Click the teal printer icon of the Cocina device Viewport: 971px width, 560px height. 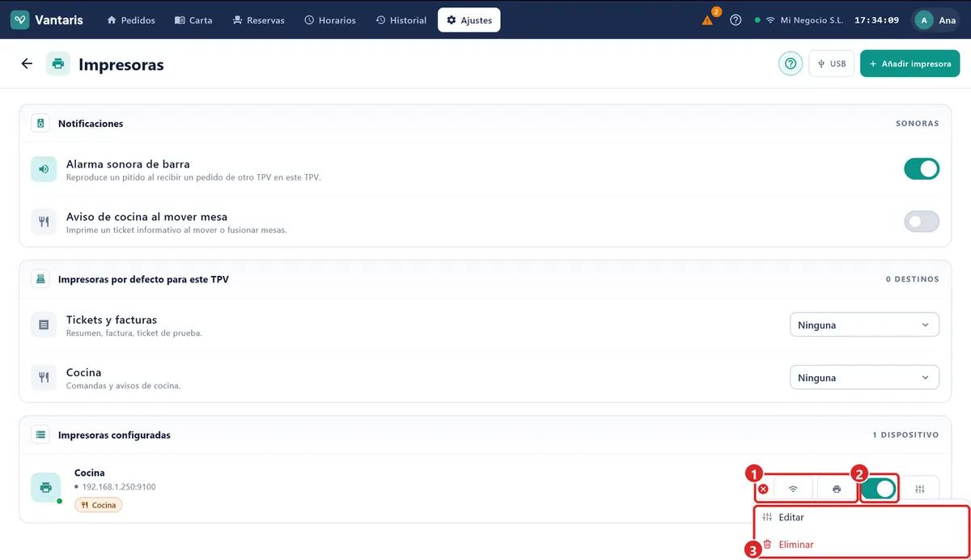46,488
